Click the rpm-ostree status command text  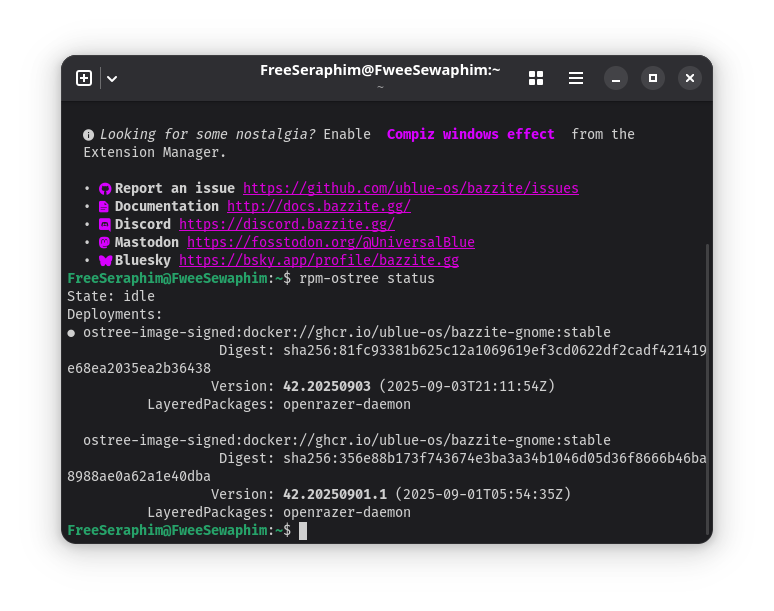pyautogui.click(x=367, y=278)
